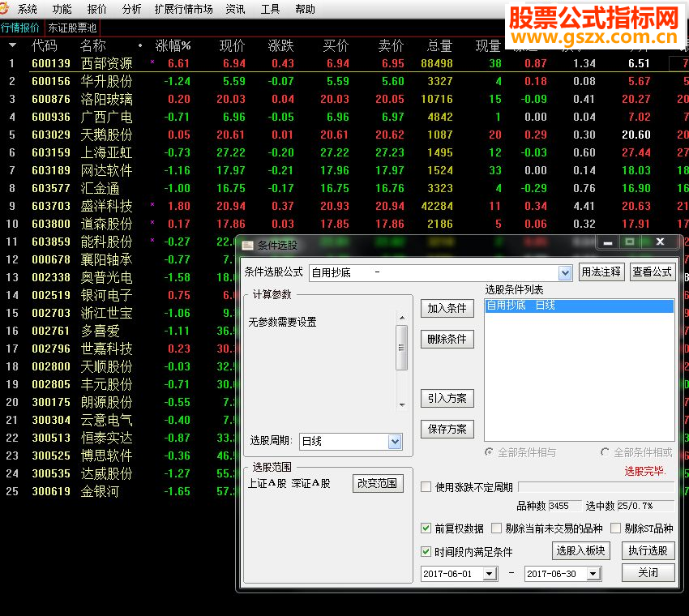This screenshot has height=616, width=689.
Task: Toggle 使用涨跌不定周期 checkbox
Action: (x=426, y=487)
